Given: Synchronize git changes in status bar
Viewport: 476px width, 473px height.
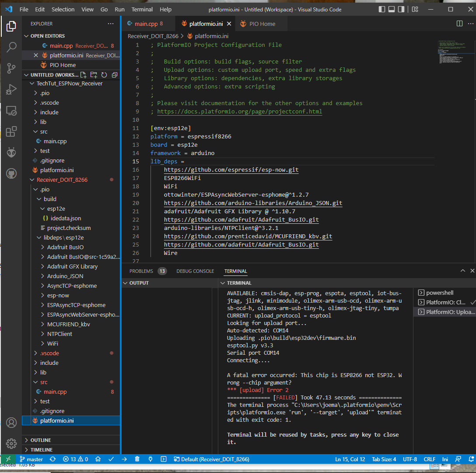Looking at the screenshot, I should tap(53, 459).
